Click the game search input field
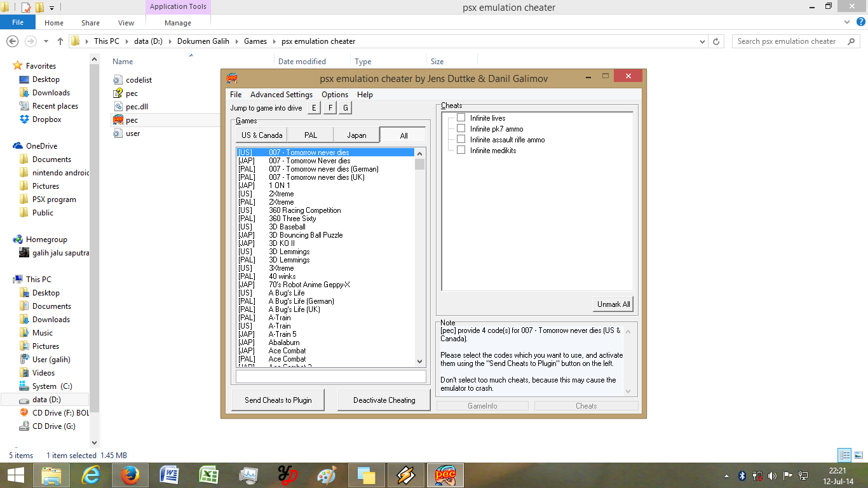The image size is (868, 488). 331,377
